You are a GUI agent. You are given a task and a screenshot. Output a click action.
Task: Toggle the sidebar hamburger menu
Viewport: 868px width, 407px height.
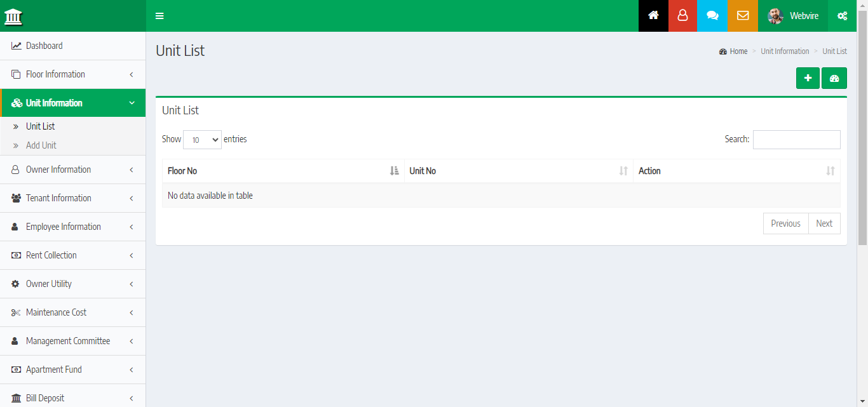coord(159,16)
